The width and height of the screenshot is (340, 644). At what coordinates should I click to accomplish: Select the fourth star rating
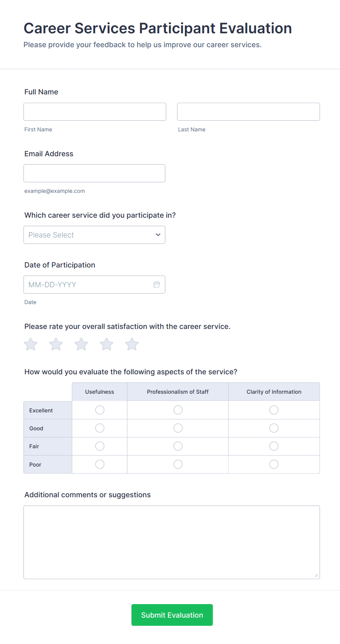coord(106,344)
